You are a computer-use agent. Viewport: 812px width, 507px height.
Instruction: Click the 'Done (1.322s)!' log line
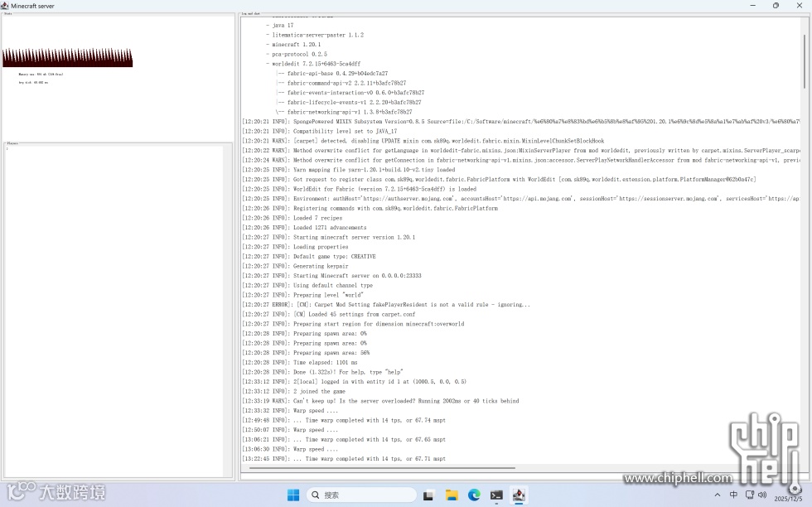click(322, 372)
